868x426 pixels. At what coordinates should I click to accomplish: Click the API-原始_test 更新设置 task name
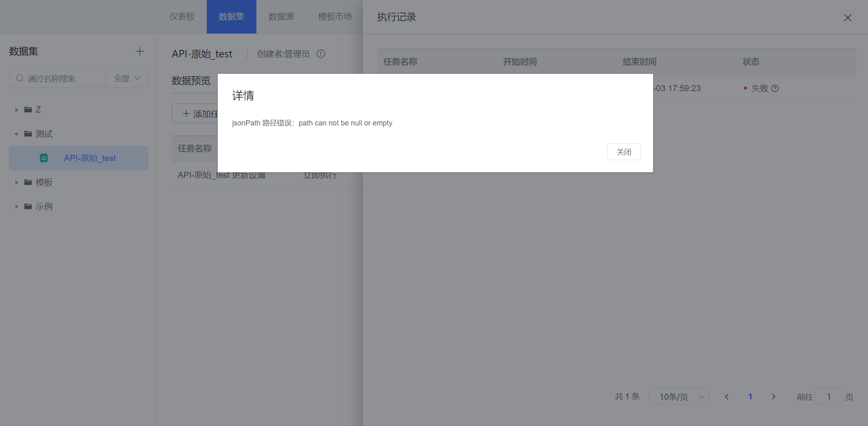pos(222,176)
